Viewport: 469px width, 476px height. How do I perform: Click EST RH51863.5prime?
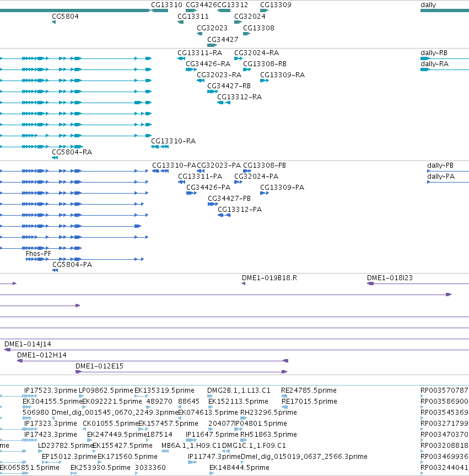tap(268, 435)
